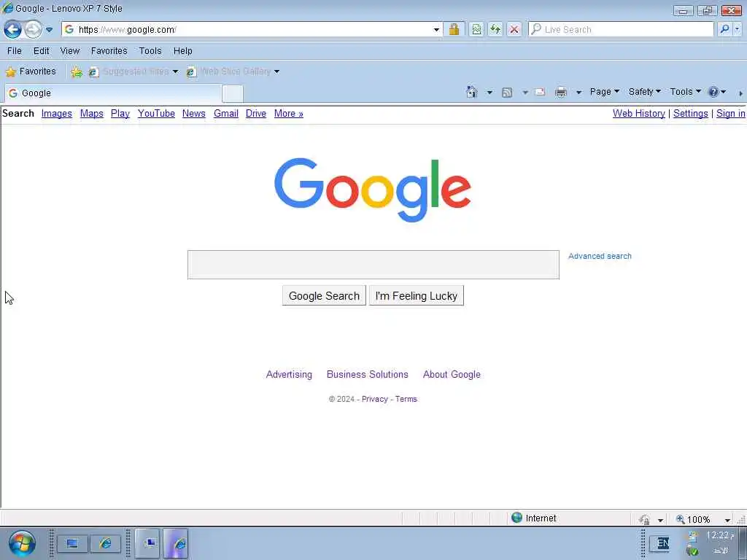Open the search provider dropdown arrow

[738, 29]
